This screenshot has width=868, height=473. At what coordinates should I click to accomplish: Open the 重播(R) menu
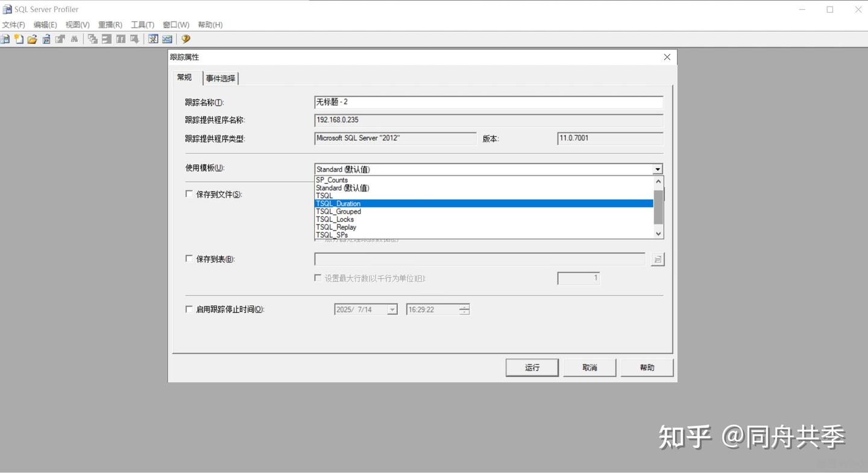click(x=110, y=25)
